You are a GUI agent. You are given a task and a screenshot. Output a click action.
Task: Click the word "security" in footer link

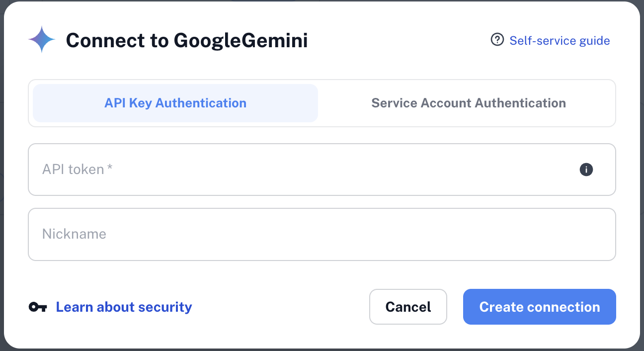[165, 307]
